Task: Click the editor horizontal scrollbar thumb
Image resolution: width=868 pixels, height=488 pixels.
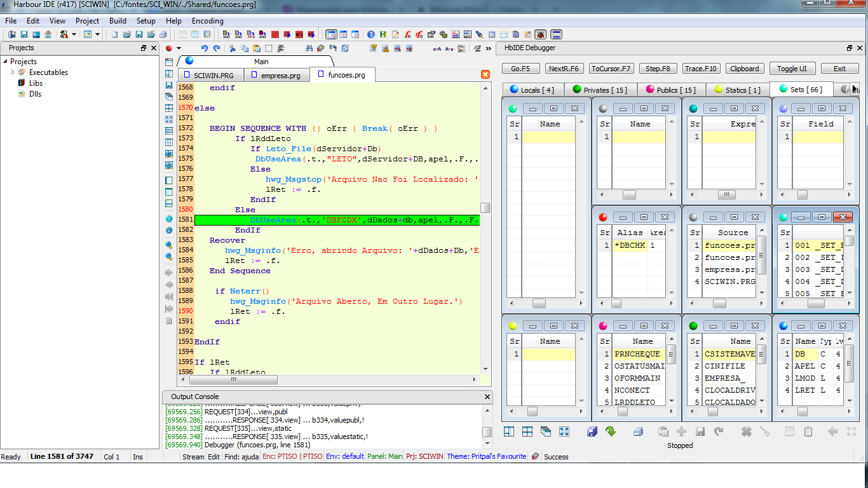Action: pos(233,379)
